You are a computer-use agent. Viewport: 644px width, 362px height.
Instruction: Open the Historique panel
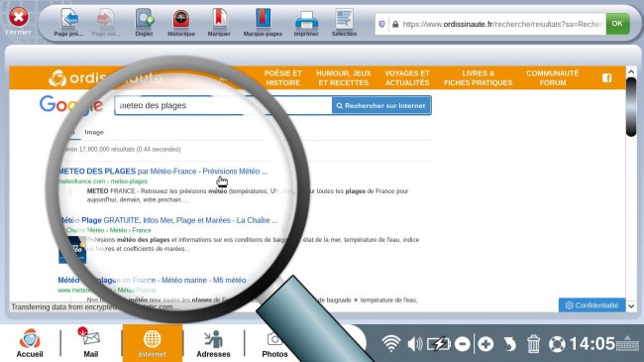point(181,22)
